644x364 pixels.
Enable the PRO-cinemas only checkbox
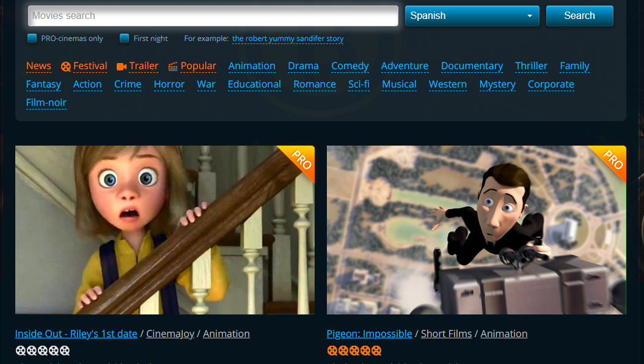tap(32, 39)
